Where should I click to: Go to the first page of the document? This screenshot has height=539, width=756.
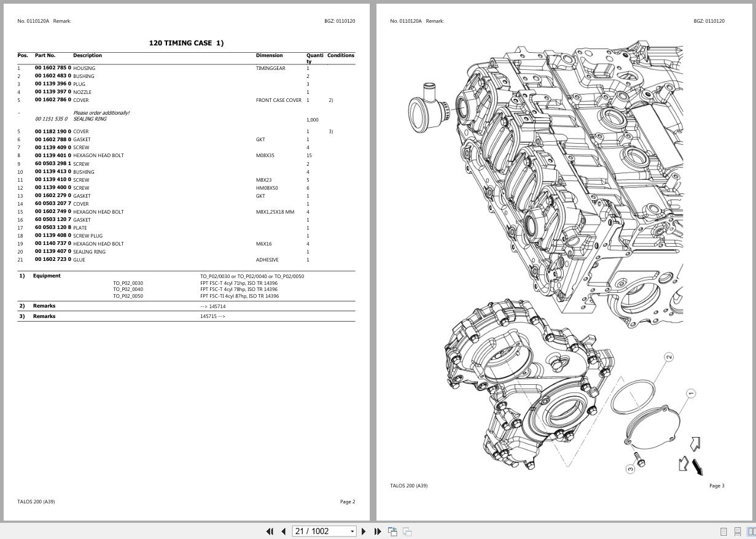(270, 532)
